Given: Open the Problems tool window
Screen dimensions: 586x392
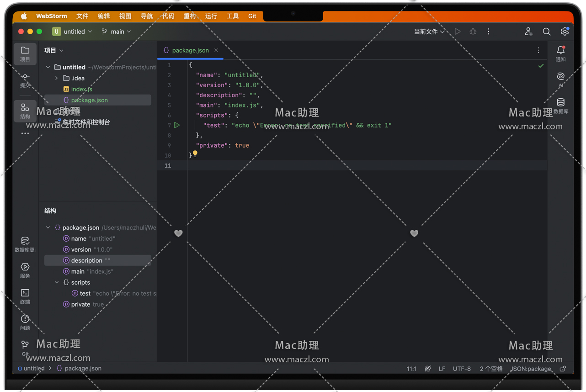Looking at the screenshot, I should pos(25,322).
